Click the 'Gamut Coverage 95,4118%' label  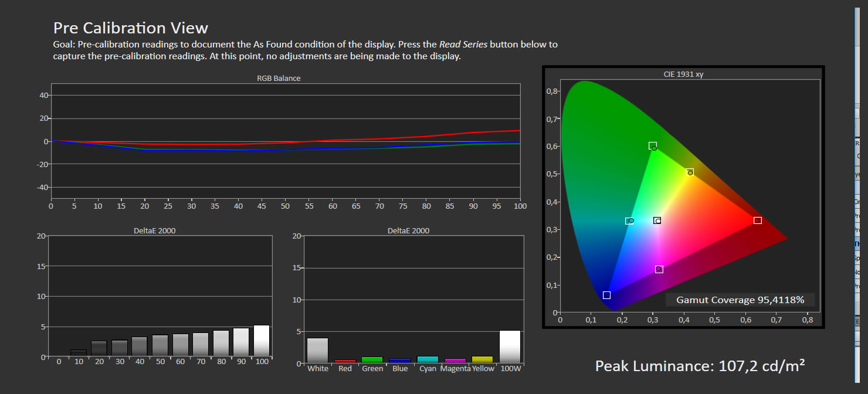coord(740,300)
